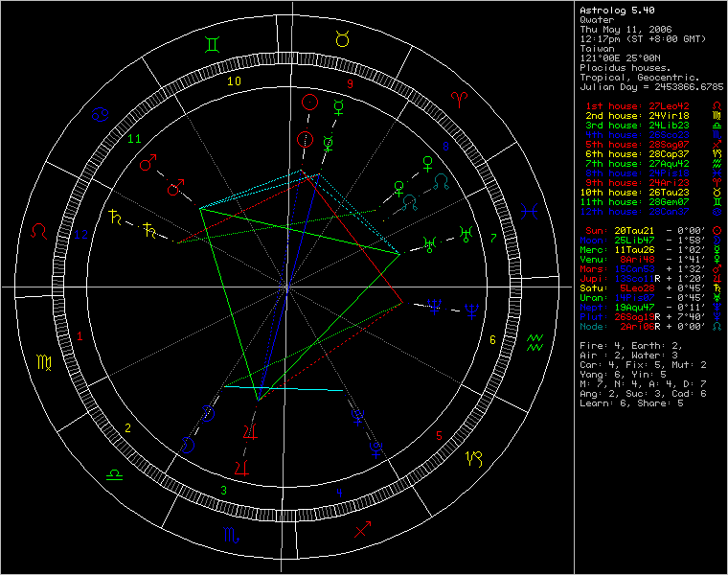Viewport: 728px width, 575px height.
Task: Select the 'Placidus houses.' line
Action: coord(626,68)
